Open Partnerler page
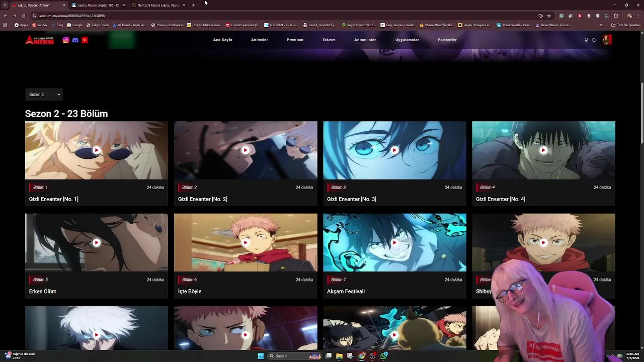 [x=447, y=40]
